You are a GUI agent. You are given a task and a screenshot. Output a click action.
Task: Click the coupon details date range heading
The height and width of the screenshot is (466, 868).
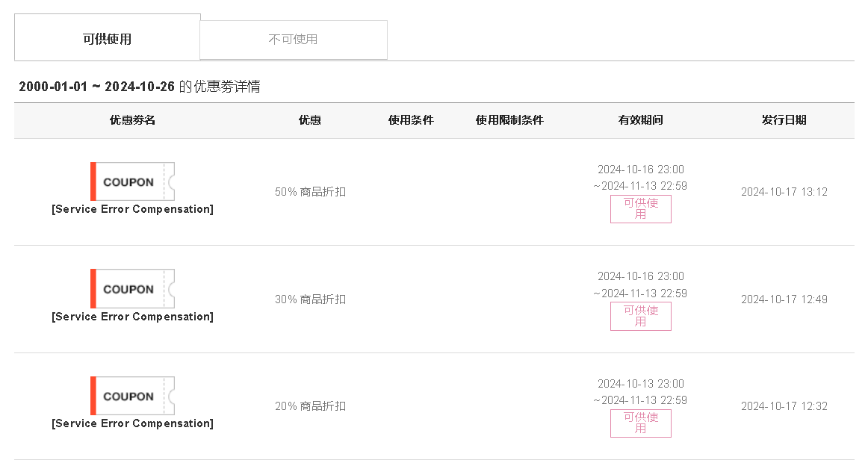(140, 87)
